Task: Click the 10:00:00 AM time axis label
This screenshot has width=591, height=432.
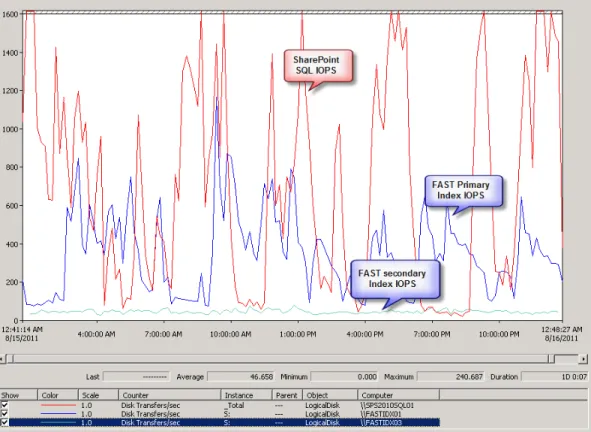Action: [231, 334]
